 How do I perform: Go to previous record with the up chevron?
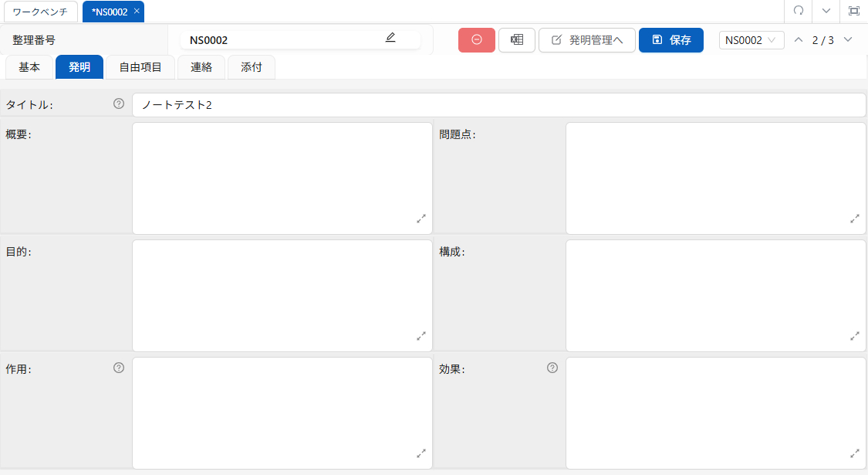(x=799, y=40)
